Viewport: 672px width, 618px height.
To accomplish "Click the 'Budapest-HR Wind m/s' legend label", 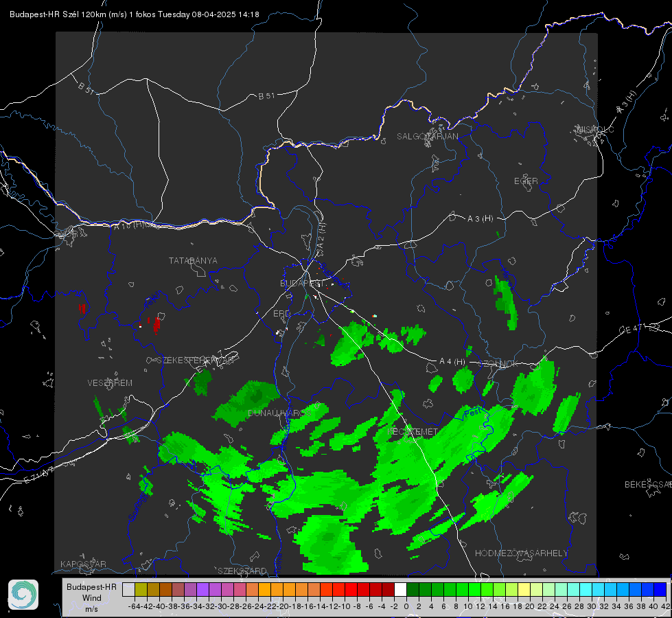I will pos(92,597).
